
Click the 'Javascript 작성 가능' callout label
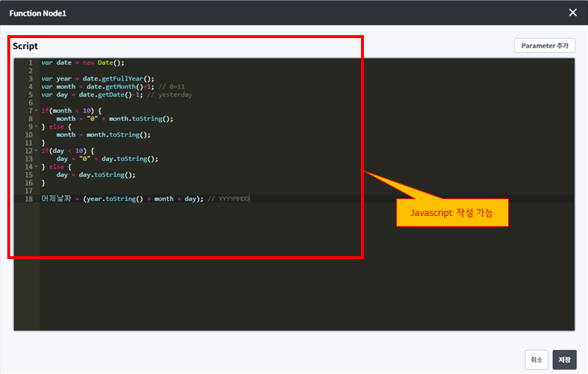coord(452,213)
